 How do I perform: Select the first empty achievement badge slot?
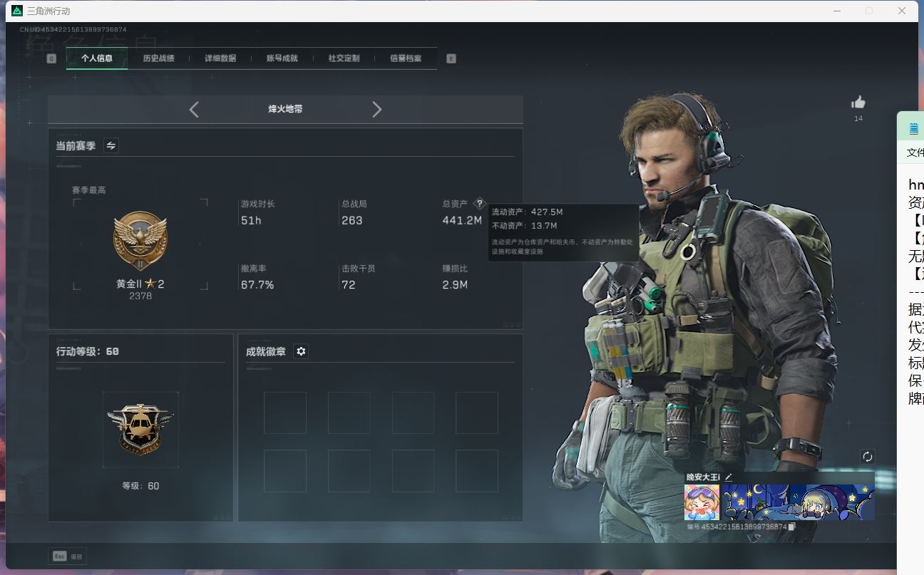point(285,413)
